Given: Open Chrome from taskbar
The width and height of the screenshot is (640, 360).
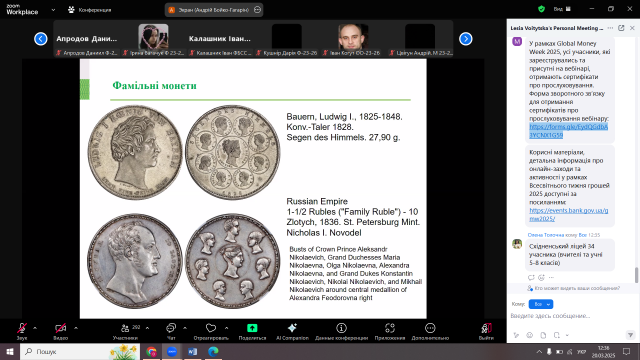Looking at the screenshot, I should coord(151,351).
